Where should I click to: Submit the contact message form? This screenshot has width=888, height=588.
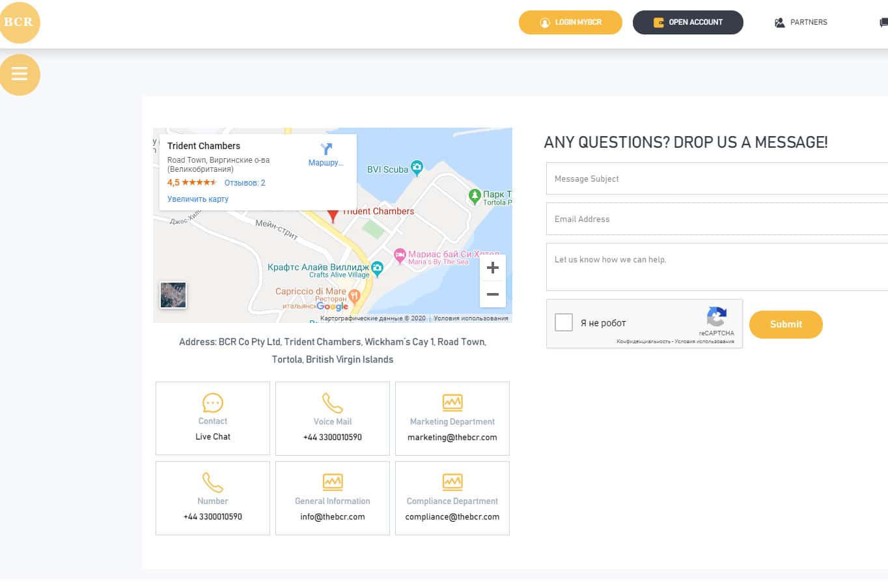[x=786, y=324]
